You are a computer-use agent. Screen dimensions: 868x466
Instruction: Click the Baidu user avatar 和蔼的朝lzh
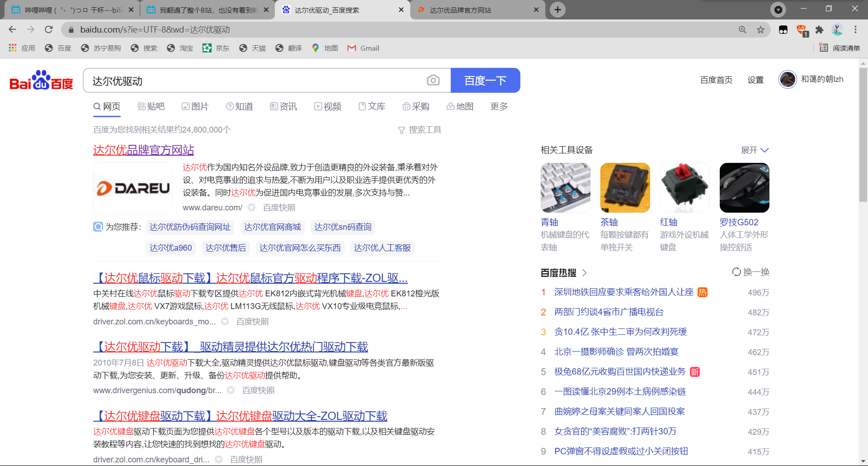click(x=788, y=80)
